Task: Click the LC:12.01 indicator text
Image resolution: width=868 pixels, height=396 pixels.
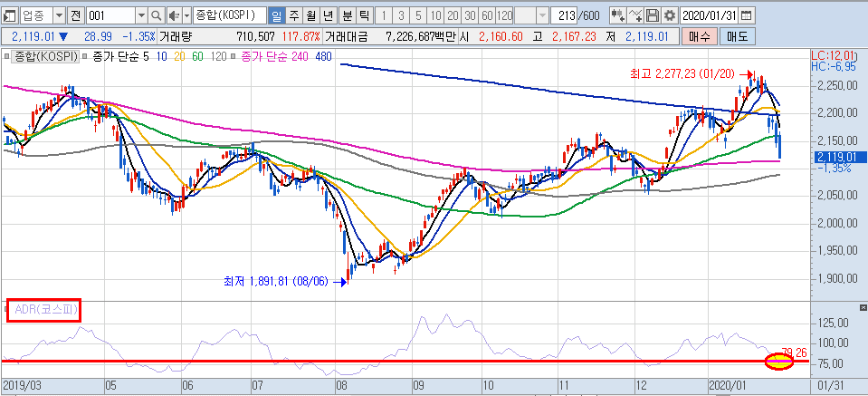Action: pyautogui.click(x=833, y=55)
